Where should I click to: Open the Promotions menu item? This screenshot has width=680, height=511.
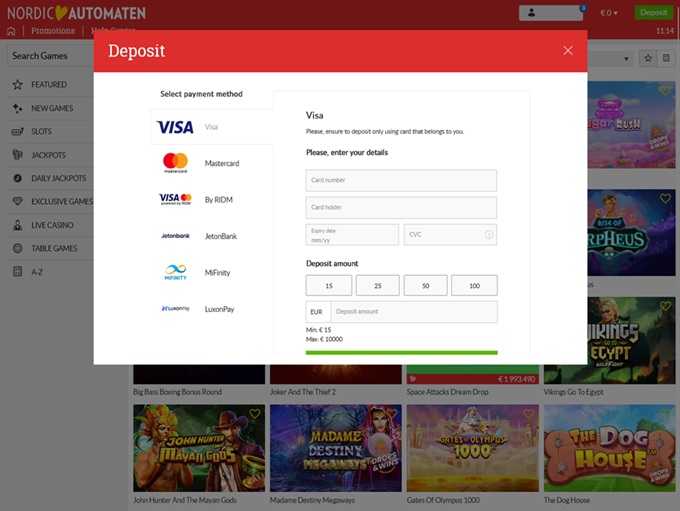coord(52,31)
